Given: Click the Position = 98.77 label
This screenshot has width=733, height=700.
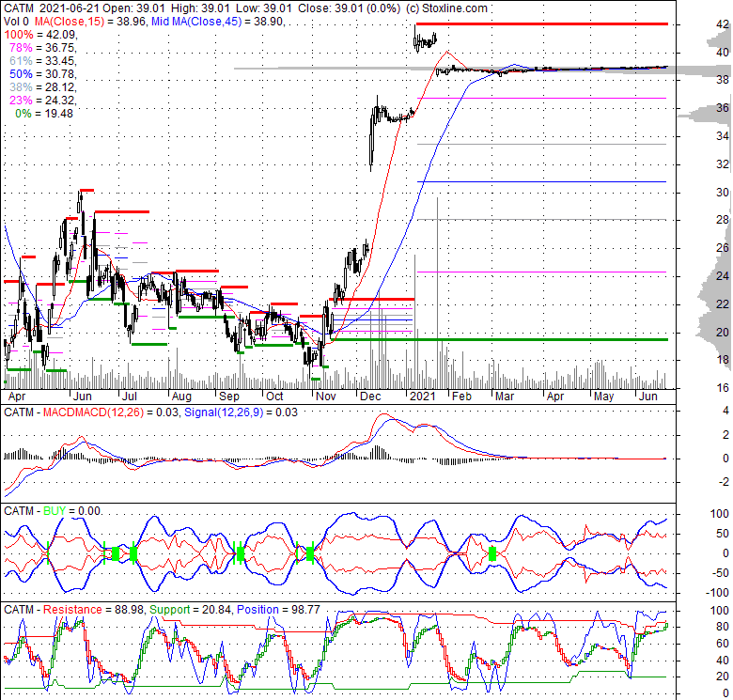Looking at the screenshot, I should tap(278, 610).
